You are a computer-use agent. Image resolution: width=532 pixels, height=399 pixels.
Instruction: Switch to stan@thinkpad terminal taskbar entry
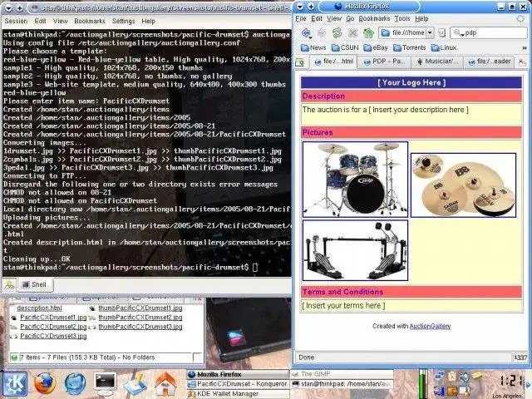342,384
